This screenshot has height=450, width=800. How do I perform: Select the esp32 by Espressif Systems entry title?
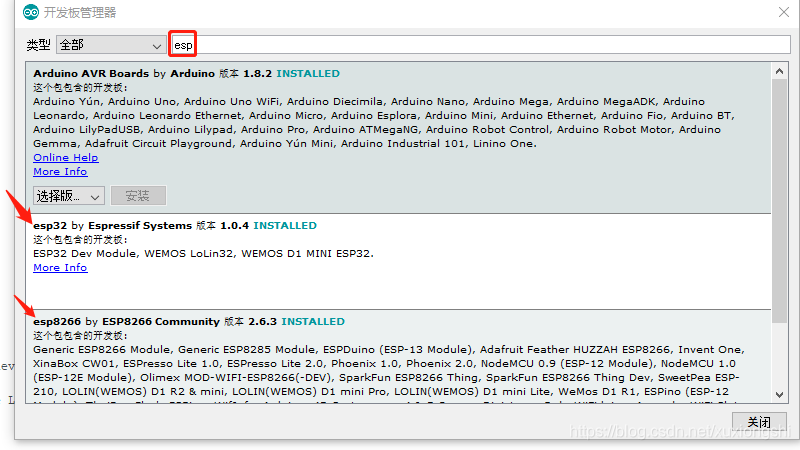[x=112, y=226]
